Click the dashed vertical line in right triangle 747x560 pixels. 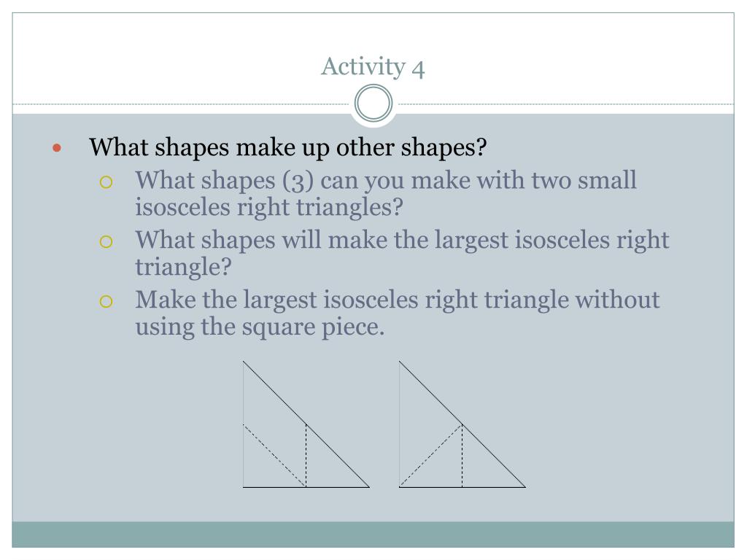click(462, 456)
